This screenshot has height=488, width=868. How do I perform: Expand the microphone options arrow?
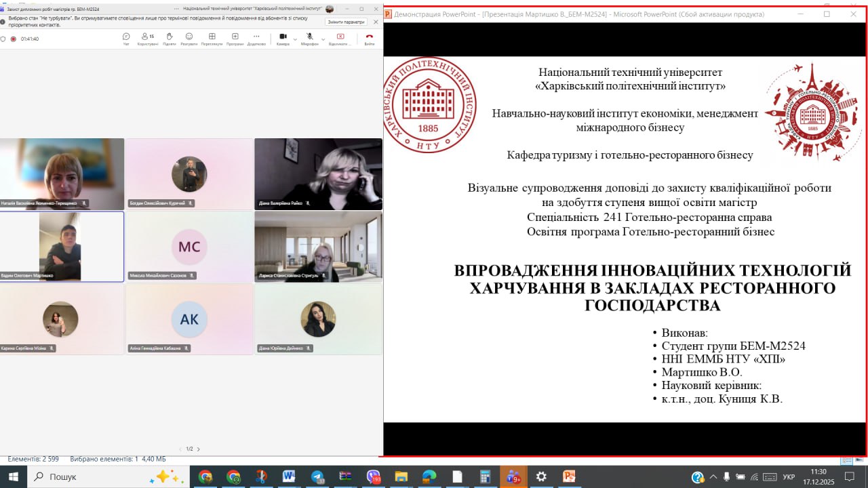tap(323, 39)
